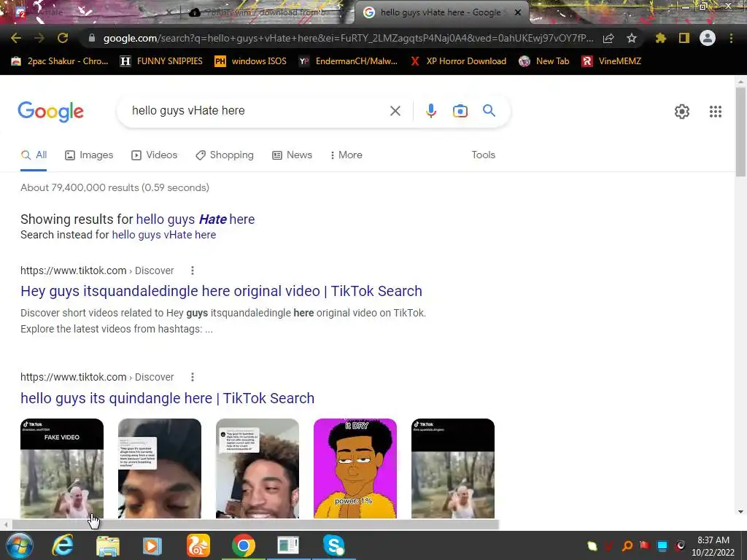Click the Google logo
This screenshot has width=747, height=560.
pos(50,112)
